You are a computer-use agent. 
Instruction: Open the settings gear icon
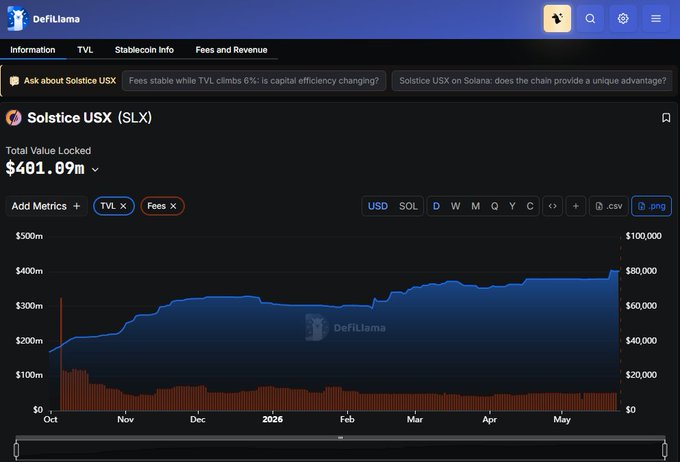[x=623, y=19]
